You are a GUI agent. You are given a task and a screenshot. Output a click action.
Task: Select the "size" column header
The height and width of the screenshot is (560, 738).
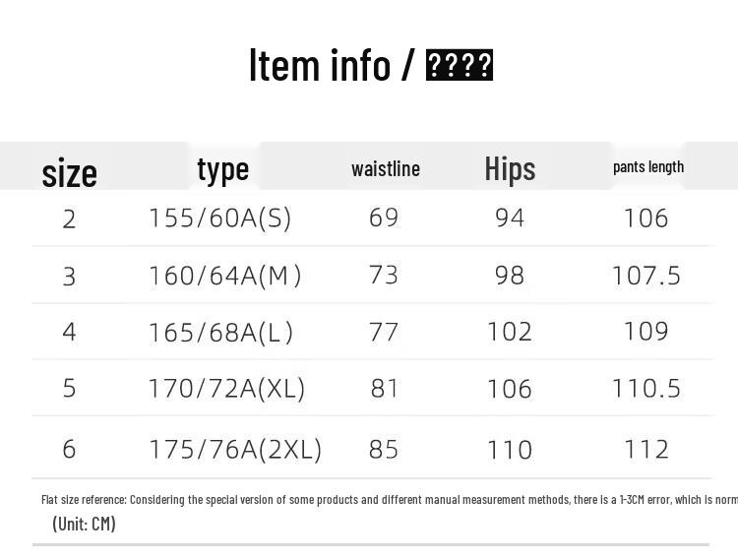click(70, 173)
